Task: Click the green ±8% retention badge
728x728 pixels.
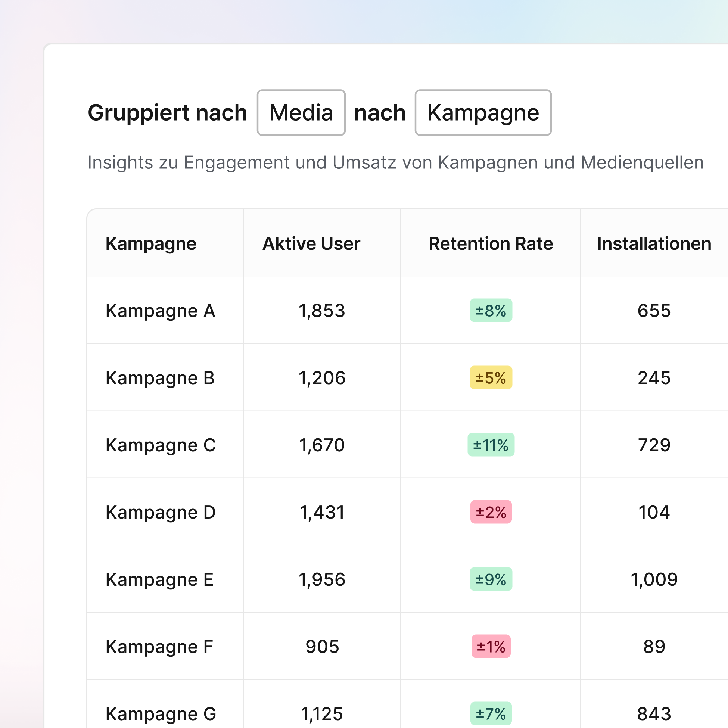Action: (x=491, y=311)
